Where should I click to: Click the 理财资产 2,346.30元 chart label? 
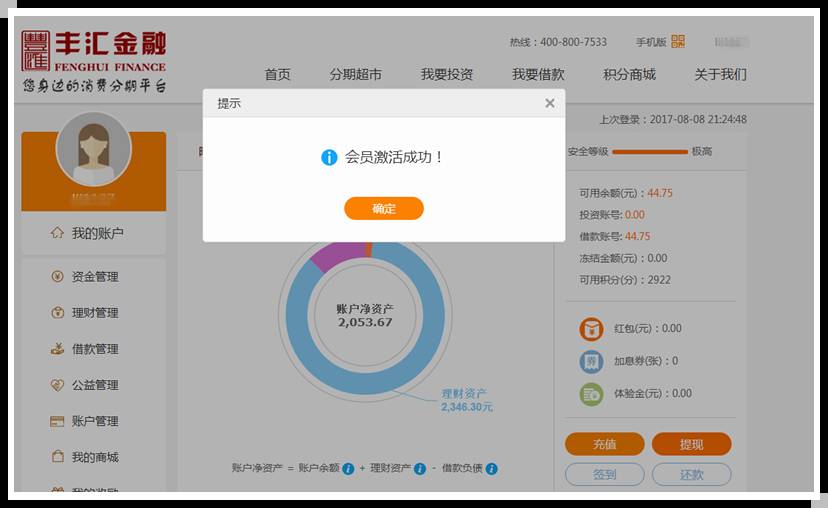[x=467, y=400]
